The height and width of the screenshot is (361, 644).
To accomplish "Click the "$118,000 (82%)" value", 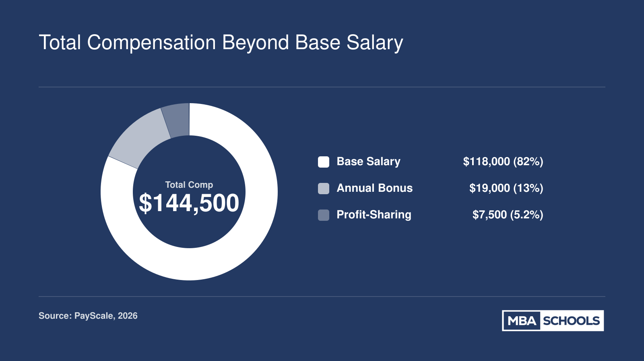I will click(x=503, y=162).
